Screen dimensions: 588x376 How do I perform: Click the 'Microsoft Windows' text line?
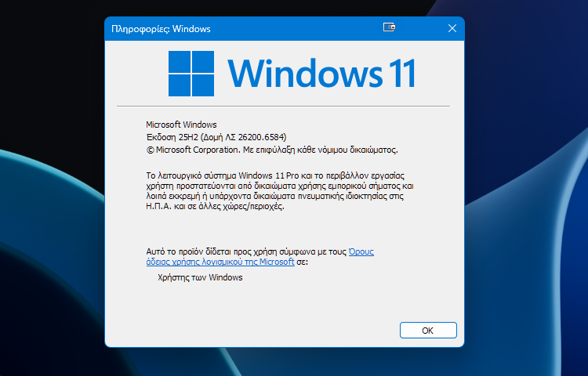pos(181,125)
